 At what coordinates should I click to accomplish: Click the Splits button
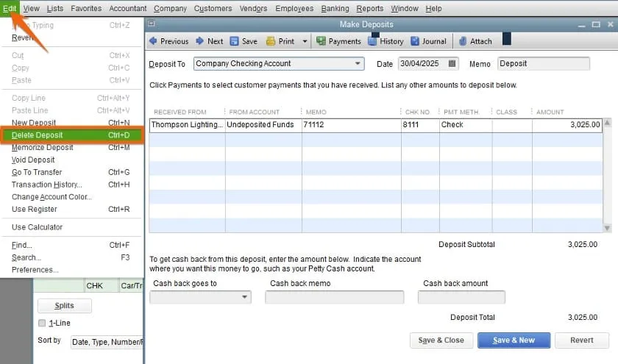point(64,306)
